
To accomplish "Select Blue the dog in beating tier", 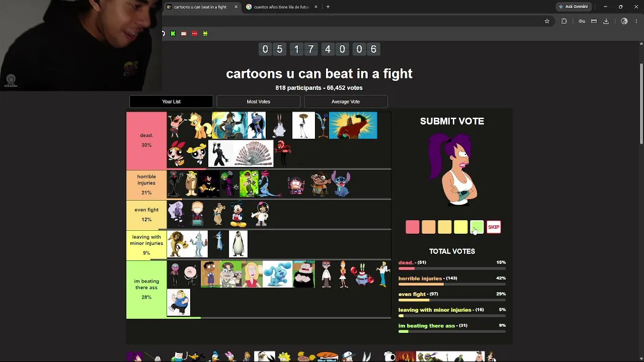I will tap(277, 274).
